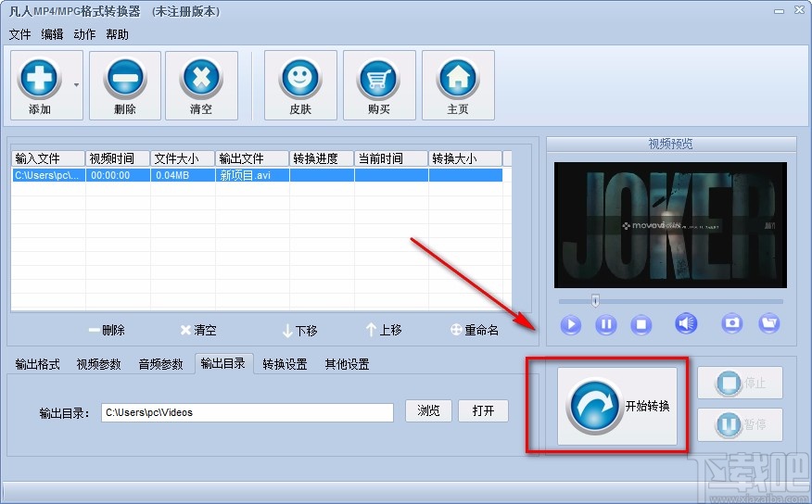Switch to the 输出格式 tab
This screenshot has width=812, height=504.
(37, 364)
